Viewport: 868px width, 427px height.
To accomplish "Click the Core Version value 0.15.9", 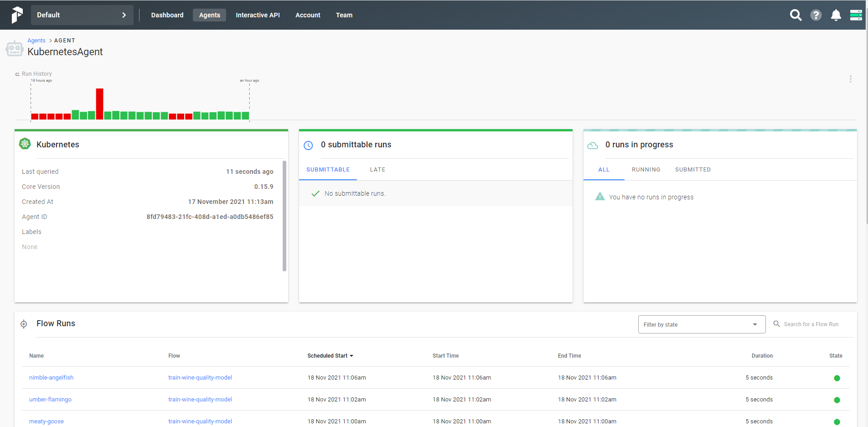I will point(263,187).
